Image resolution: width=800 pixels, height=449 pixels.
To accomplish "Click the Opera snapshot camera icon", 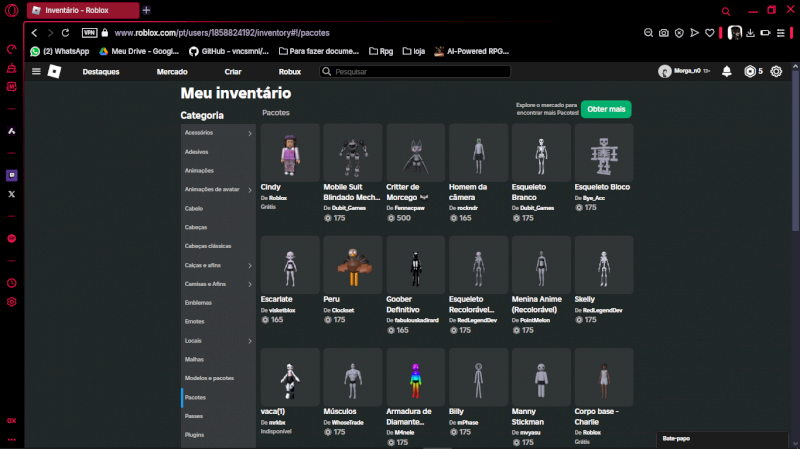I will [x=663, y=33].
